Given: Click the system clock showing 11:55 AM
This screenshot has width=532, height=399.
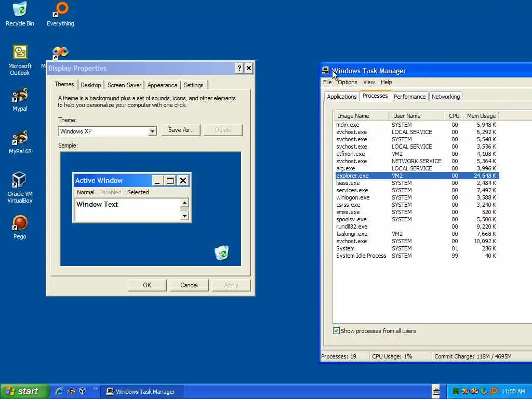Looking at the screenshot, I should (513, 391).
